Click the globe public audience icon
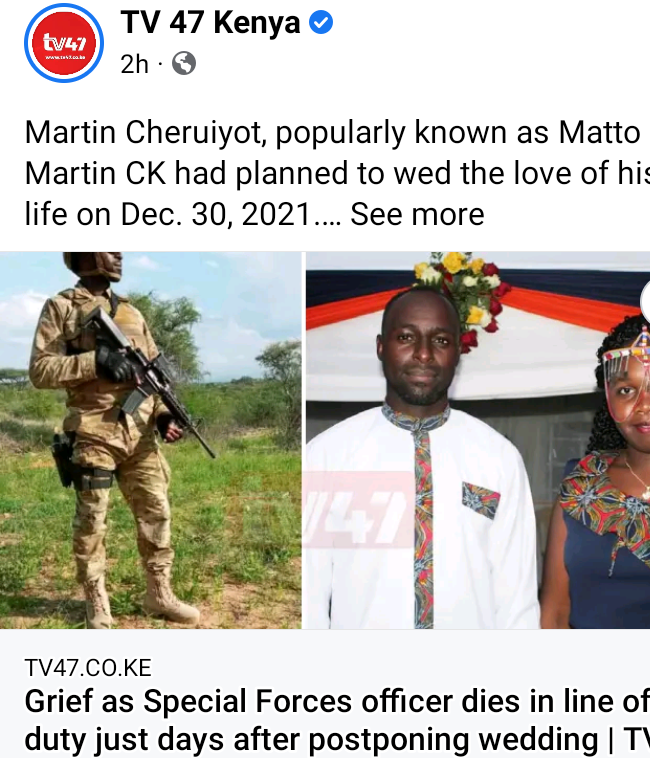The image size is (650, 758). 184,63
